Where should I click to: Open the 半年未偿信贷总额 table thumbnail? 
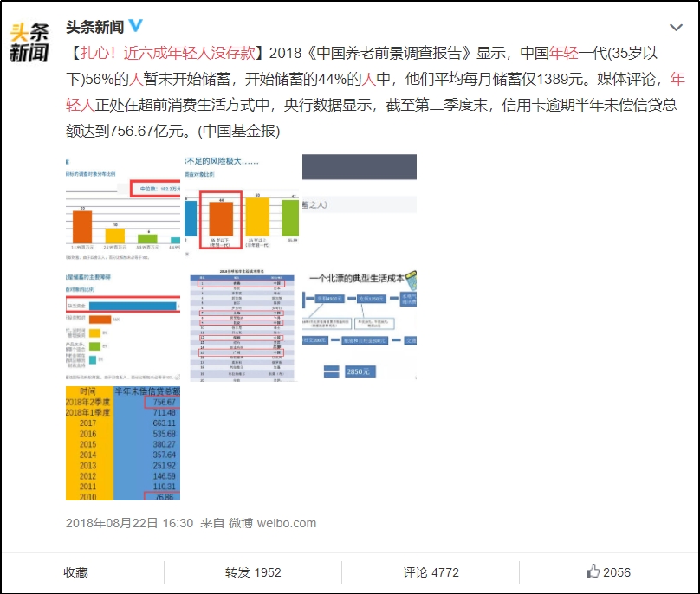123,443
